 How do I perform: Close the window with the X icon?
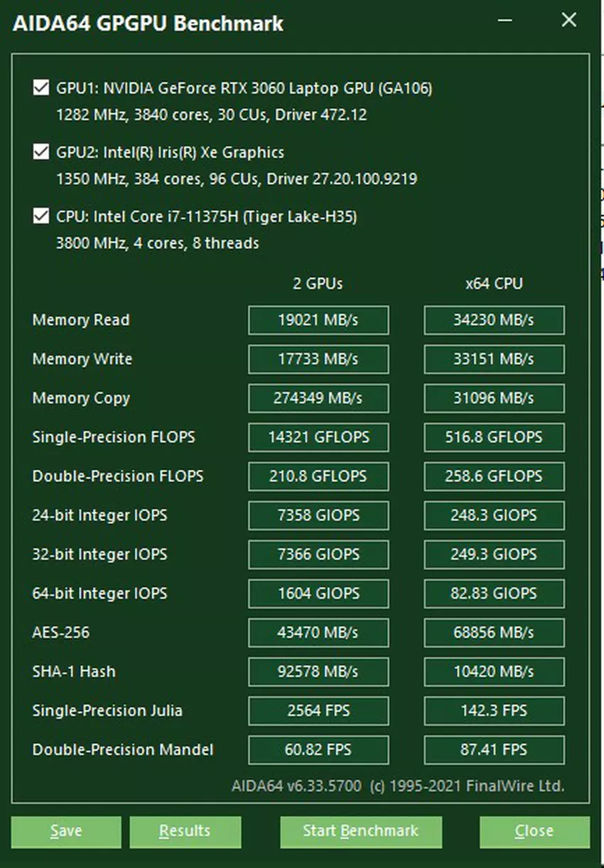click(568, 21)
